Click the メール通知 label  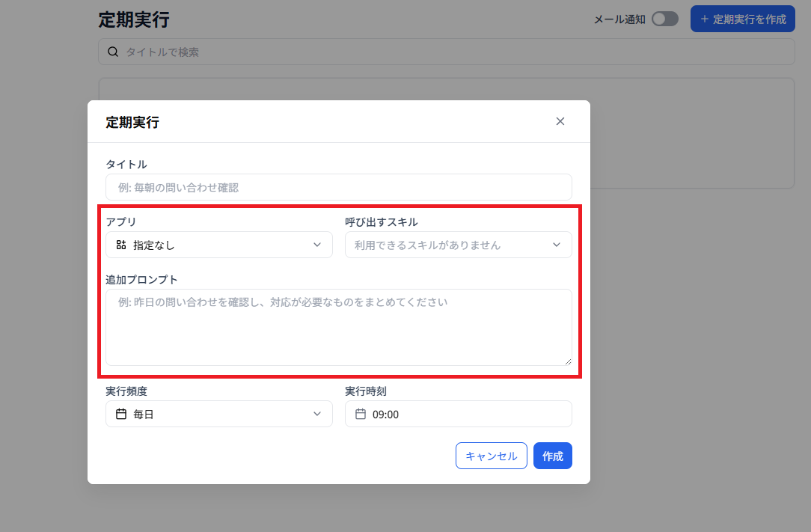point(619,19)
